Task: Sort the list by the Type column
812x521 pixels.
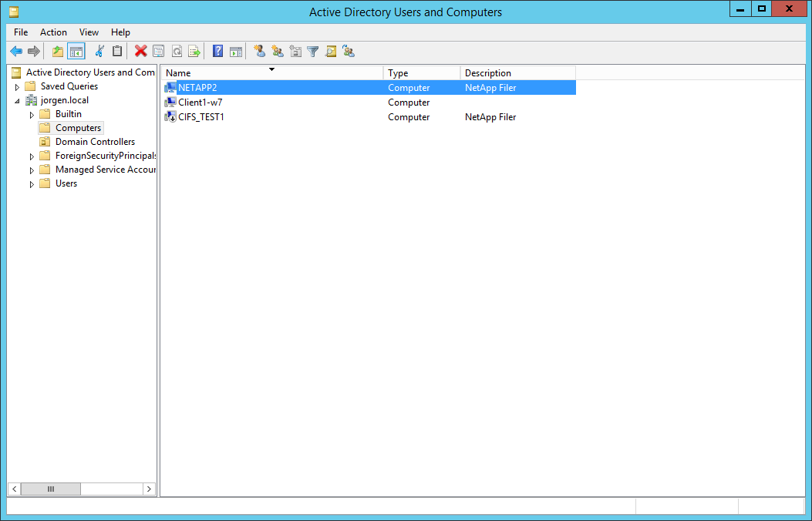Action: click(421, 73)
